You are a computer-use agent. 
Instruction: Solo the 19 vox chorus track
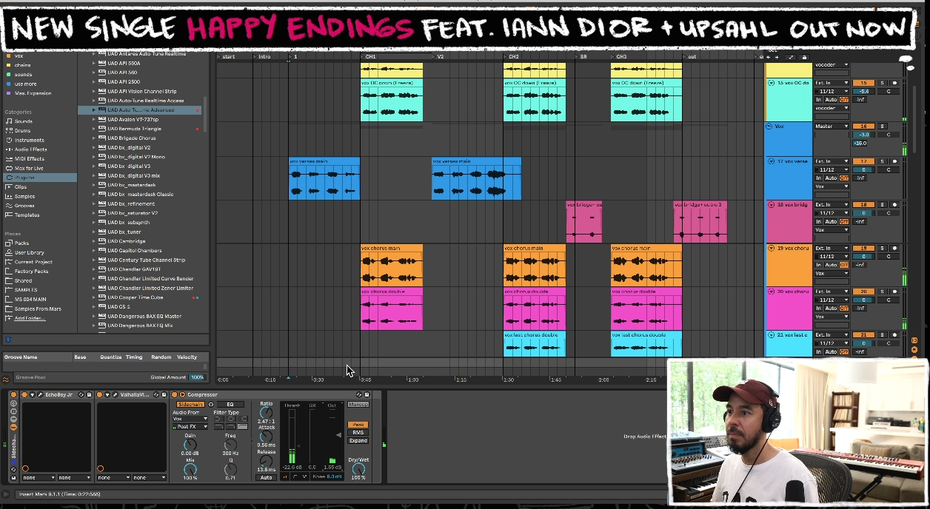tap(882, 248)
